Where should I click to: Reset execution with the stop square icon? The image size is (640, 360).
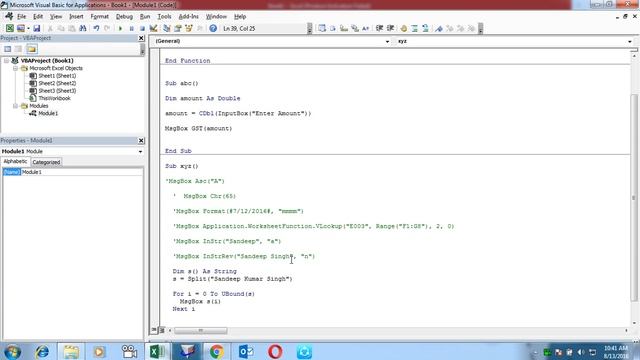point(142,28)
